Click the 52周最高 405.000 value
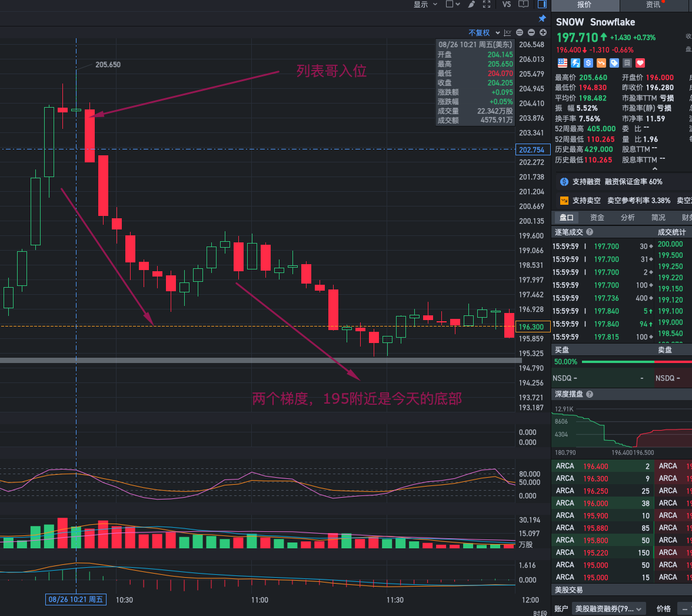Screen dimensions: 692x616 tap(601, 129)
